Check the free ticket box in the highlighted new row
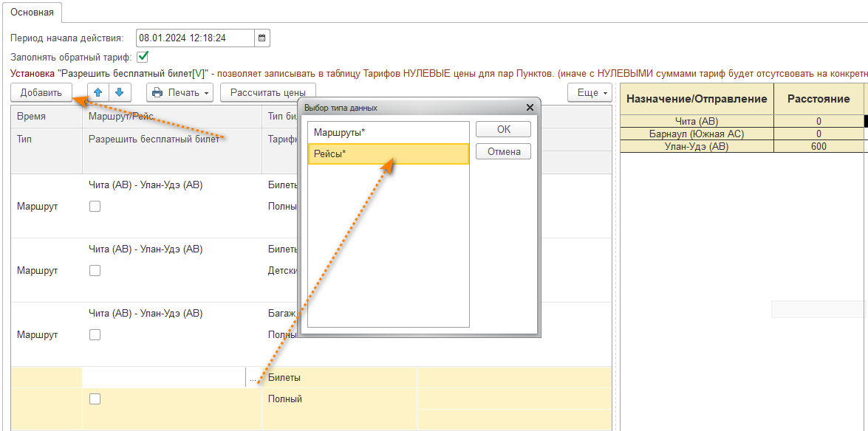 [x=95, y=399]
